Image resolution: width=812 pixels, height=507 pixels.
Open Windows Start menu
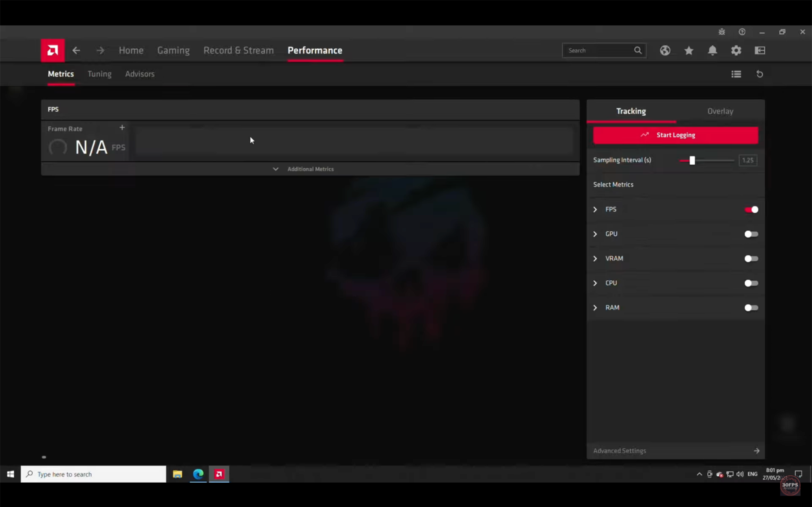tap(11, 474)
